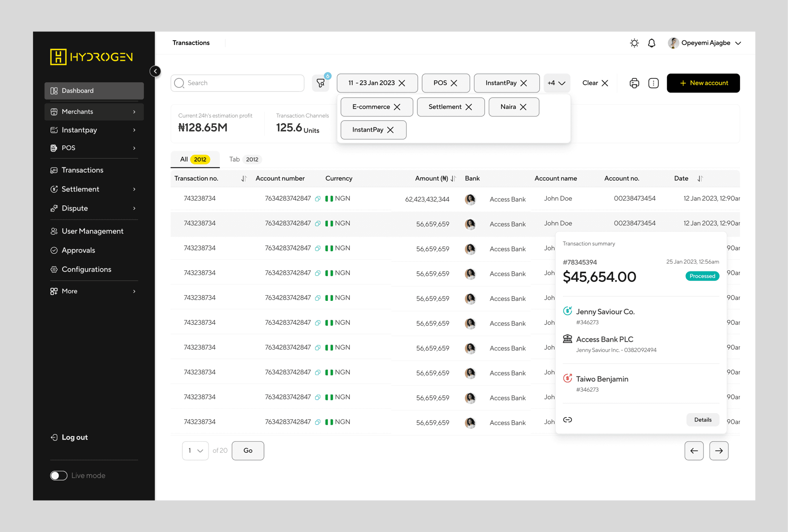Toggle the sun theme icon
The image size is (788, 532).
(634, 43)
